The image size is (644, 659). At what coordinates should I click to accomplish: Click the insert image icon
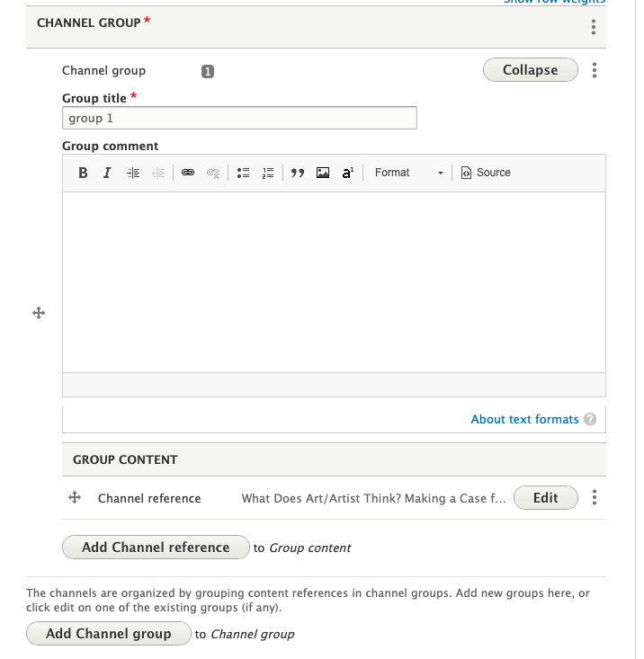pyautogui.click(x=323, y=173)
